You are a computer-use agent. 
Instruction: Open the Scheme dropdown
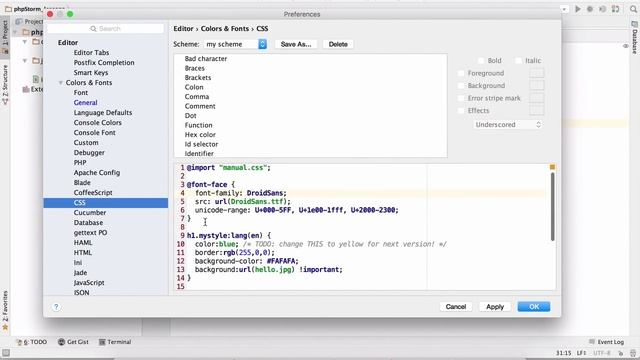coord(236,44)
